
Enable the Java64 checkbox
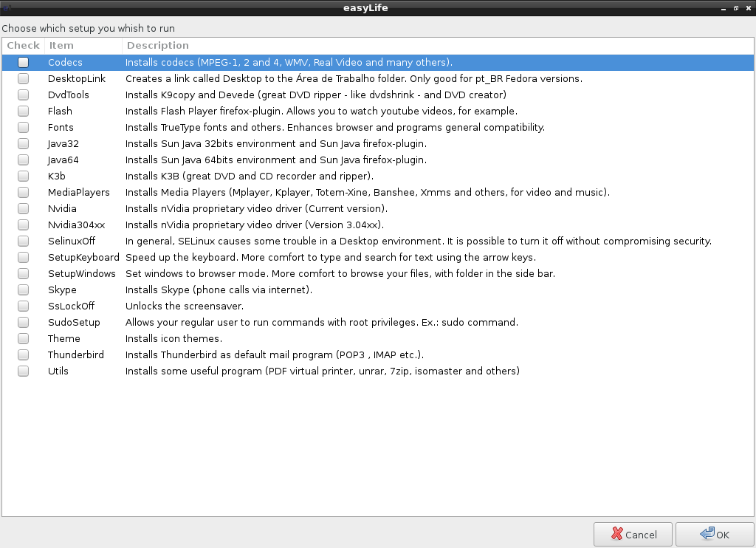(23, 160)
